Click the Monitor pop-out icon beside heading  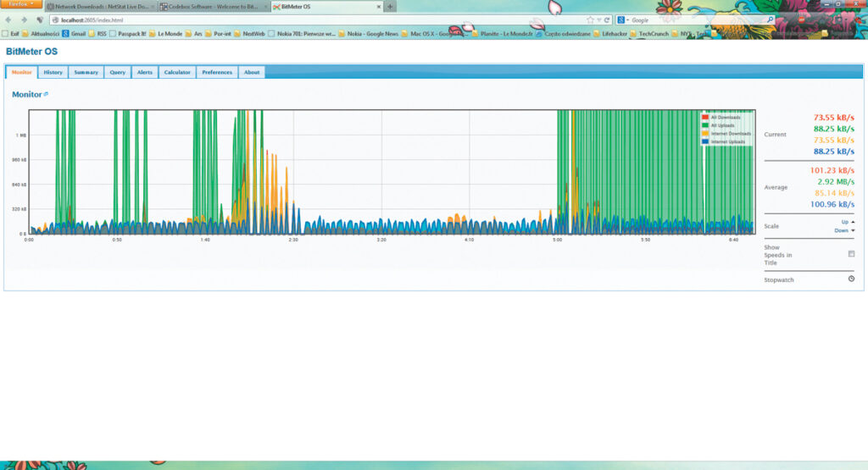(x=46, y=94)
